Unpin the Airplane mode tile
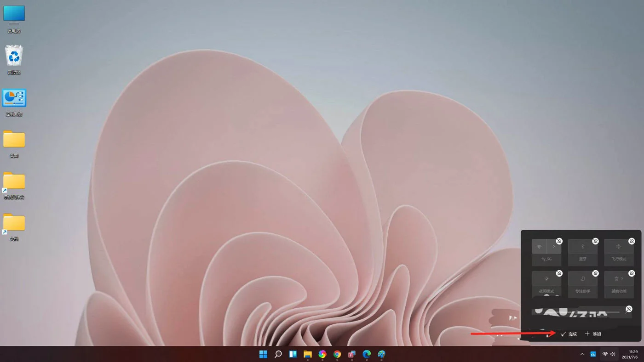 (632, 241)
